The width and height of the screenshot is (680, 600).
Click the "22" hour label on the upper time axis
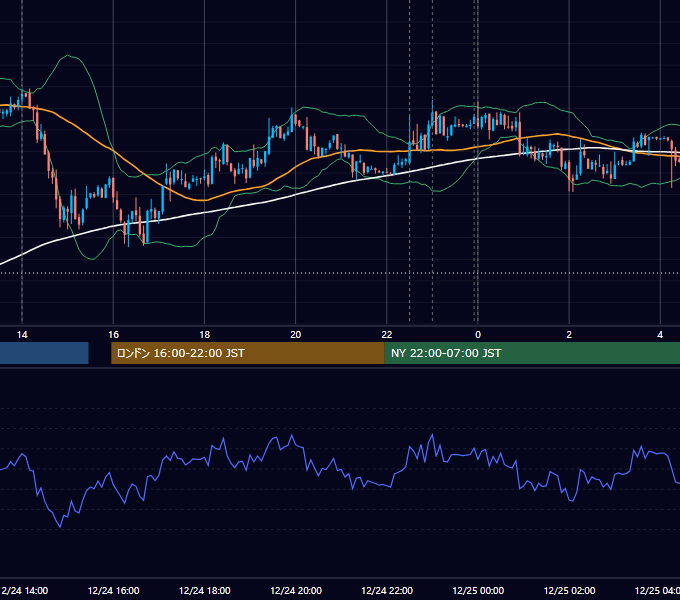386,335
